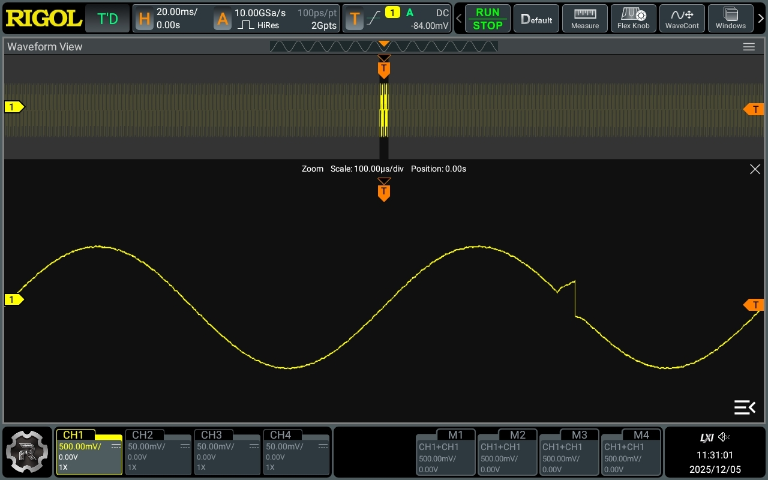Toggle channel CH2 on
The image size is (768, 480).
pyautogui.click(x=157, y=452)
